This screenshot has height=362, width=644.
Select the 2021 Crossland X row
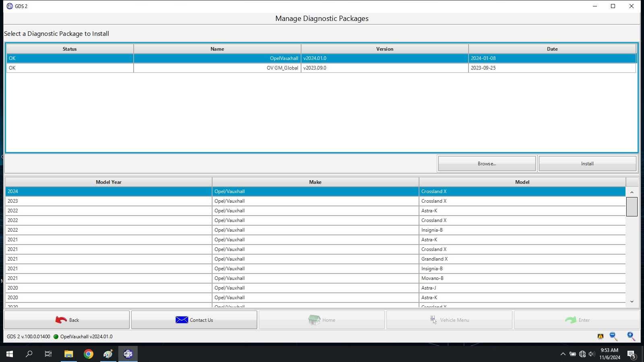316,249
